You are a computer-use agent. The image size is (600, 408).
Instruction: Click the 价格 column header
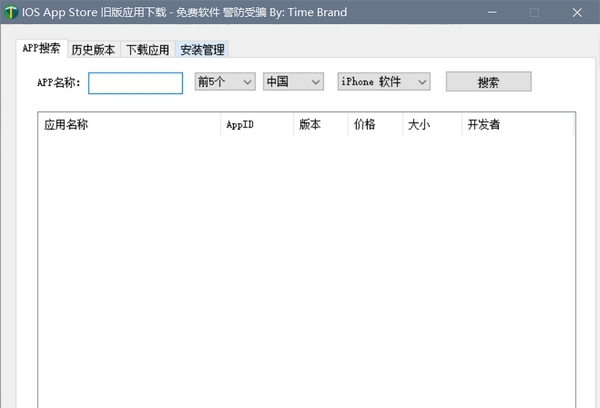[375, 124]
